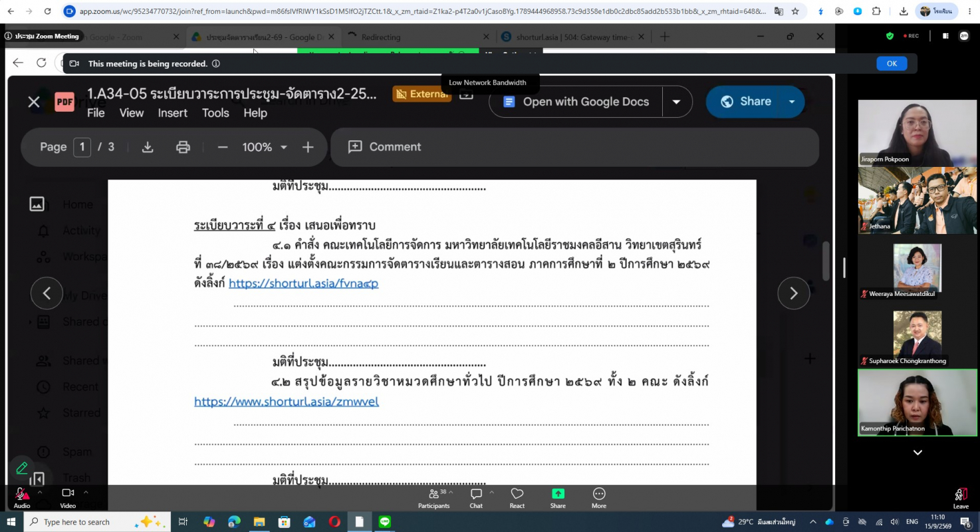This screenshot has height=532, width=980.
Task: Go to previous file with left arrow
Action: click(47, 293)
